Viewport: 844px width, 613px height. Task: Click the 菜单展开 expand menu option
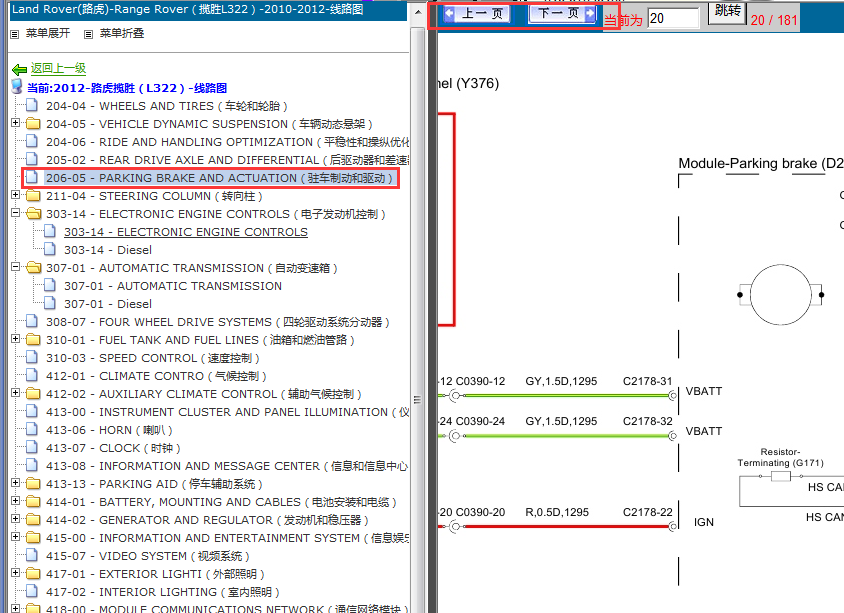pos(48,33)
